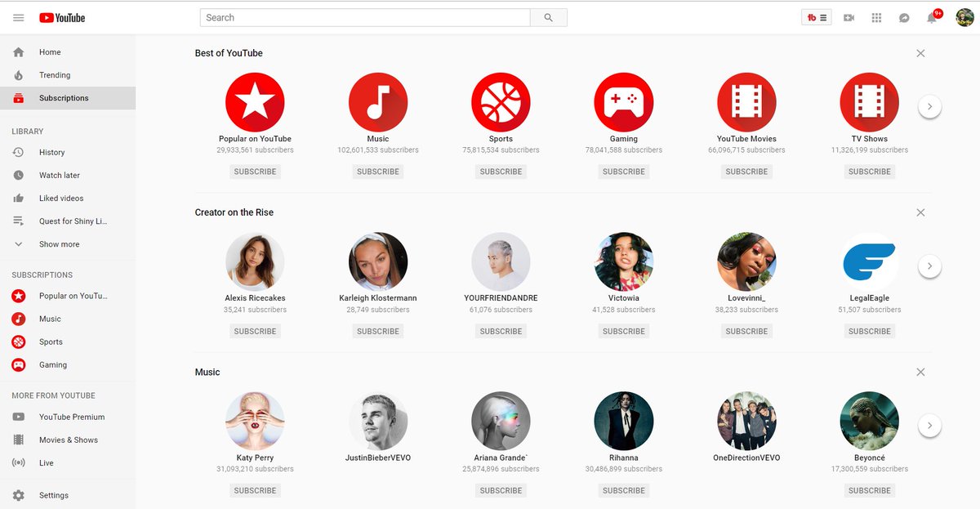Subscribe to YouTube Movies

point(746,172)
